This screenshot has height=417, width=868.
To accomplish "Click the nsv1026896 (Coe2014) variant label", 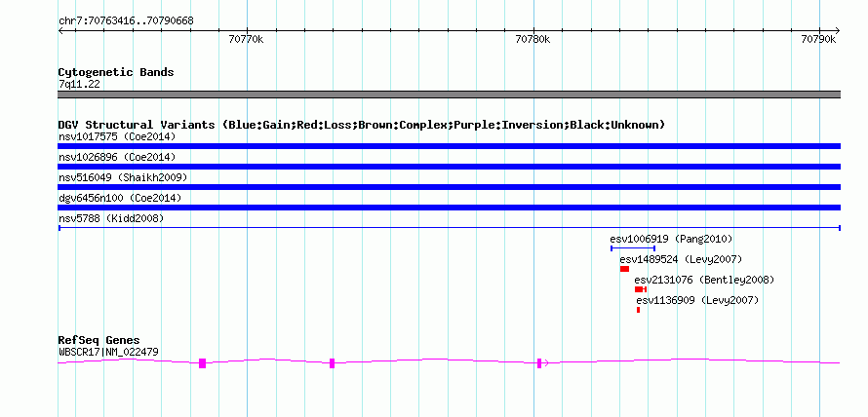I will click(117, 157).
